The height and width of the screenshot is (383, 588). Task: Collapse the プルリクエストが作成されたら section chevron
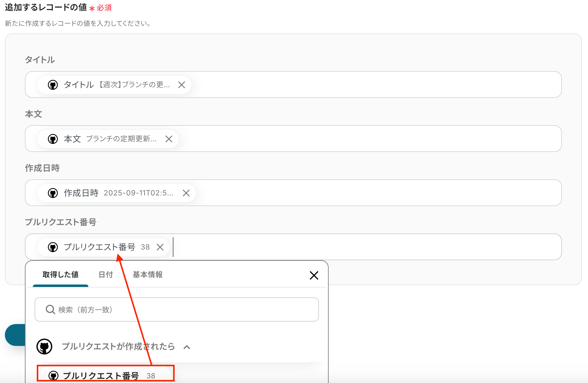tap(187, 347)
